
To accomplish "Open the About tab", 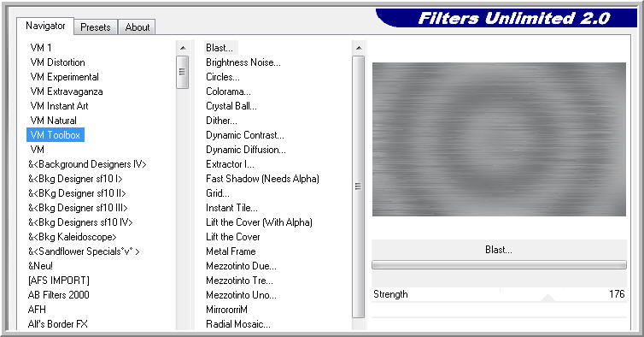I will [138, 27].
